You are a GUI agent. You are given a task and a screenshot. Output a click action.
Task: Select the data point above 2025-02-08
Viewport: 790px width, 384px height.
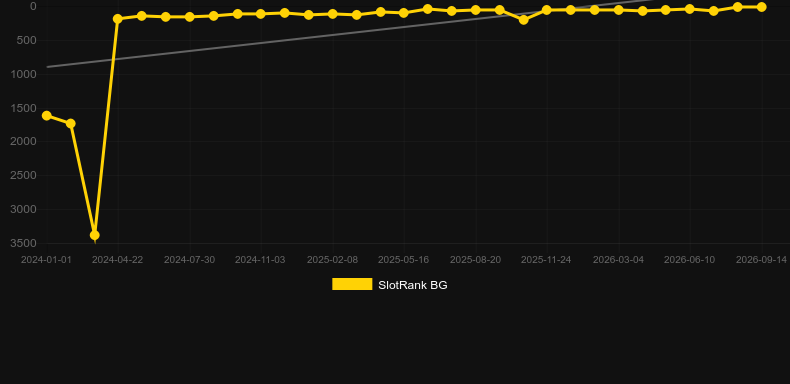[333, 14]
